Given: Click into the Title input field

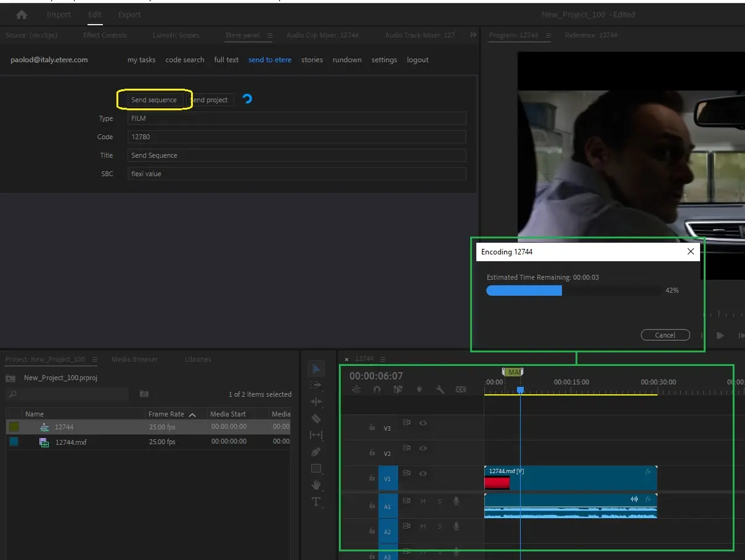Looking at the screenshot, I should coord(296,155).
